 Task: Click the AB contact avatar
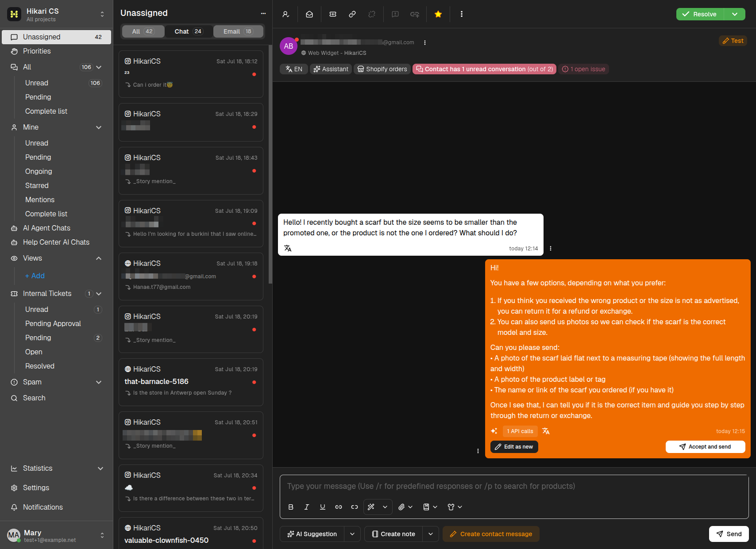[x=289, y=46]
